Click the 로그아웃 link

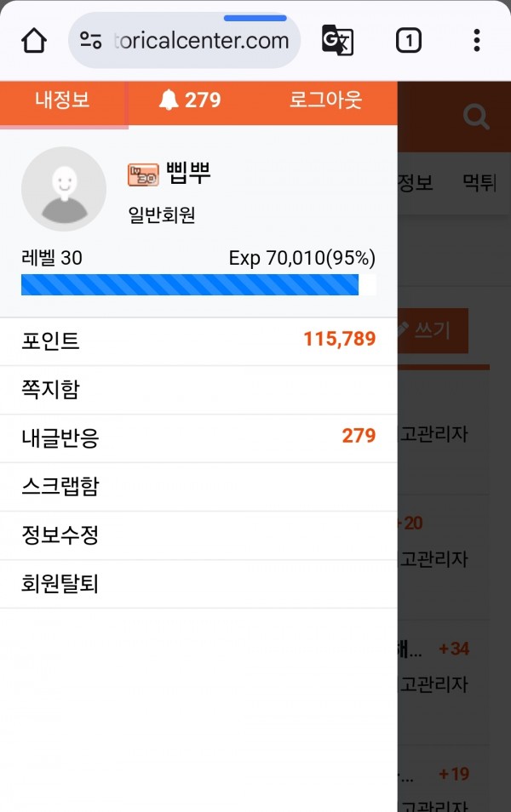[325, 100]
